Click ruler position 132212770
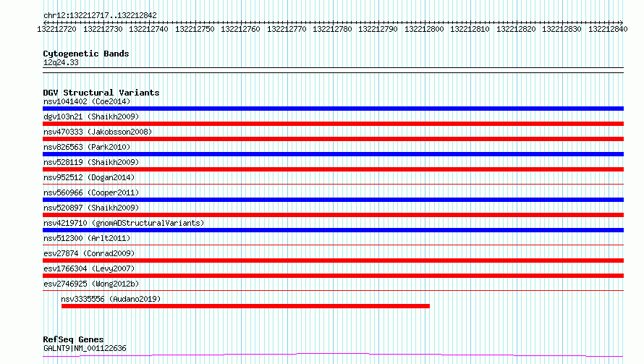Viewport: 644px width, 364px height. [287, 29]
